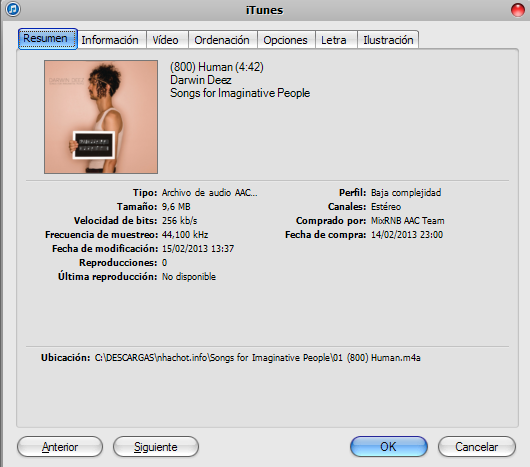Click the Cancelar button
The image size is (530, 467).
477,447
